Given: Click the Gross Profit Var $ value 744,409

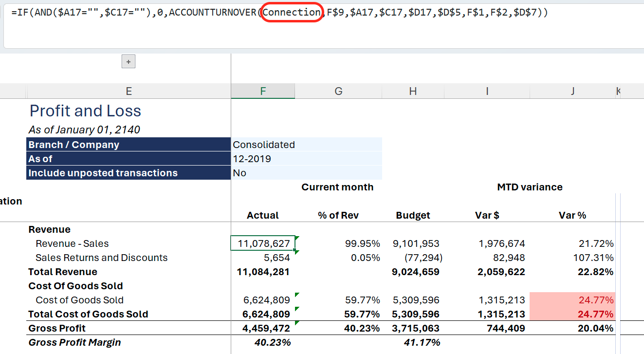Looking at the screenshot, I should click(x=506, y=328).
